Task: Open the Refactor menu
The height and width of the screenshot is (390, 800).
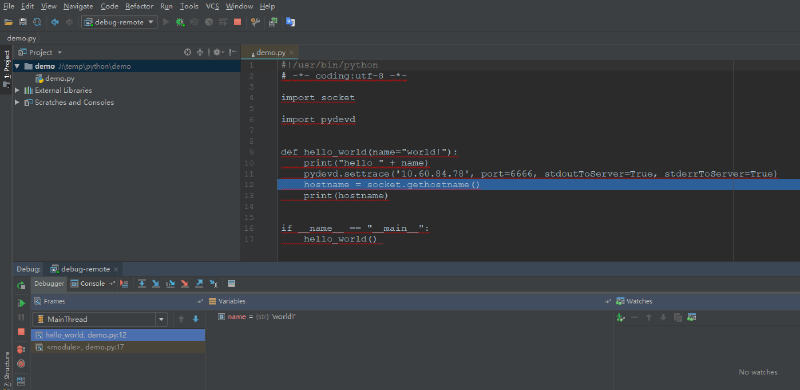Action: [x=139, y=7]
